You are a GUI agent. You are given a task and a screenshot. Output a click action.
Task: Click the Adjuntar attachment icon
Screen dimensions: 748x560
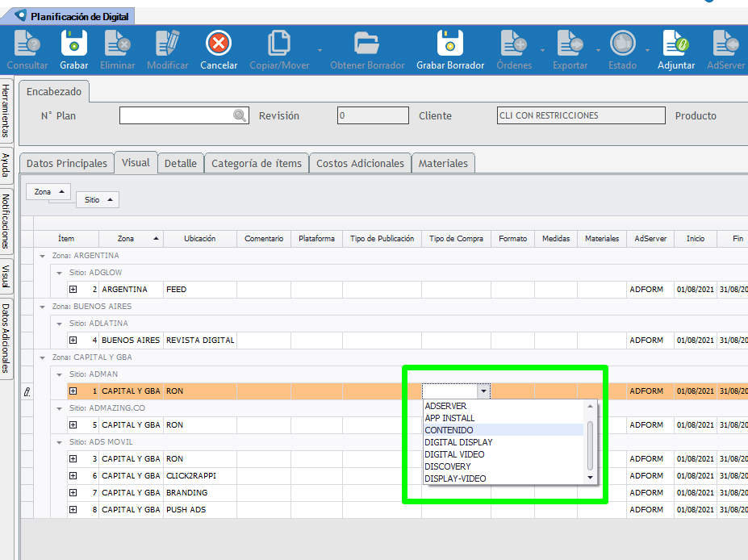point(675,43)
